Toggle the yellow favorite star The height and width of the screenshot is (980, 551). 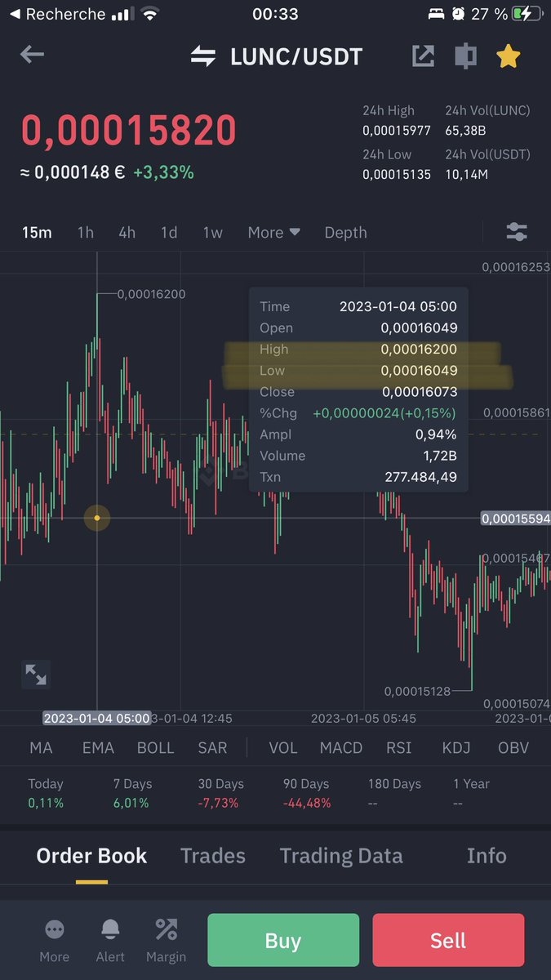point(508,56)
